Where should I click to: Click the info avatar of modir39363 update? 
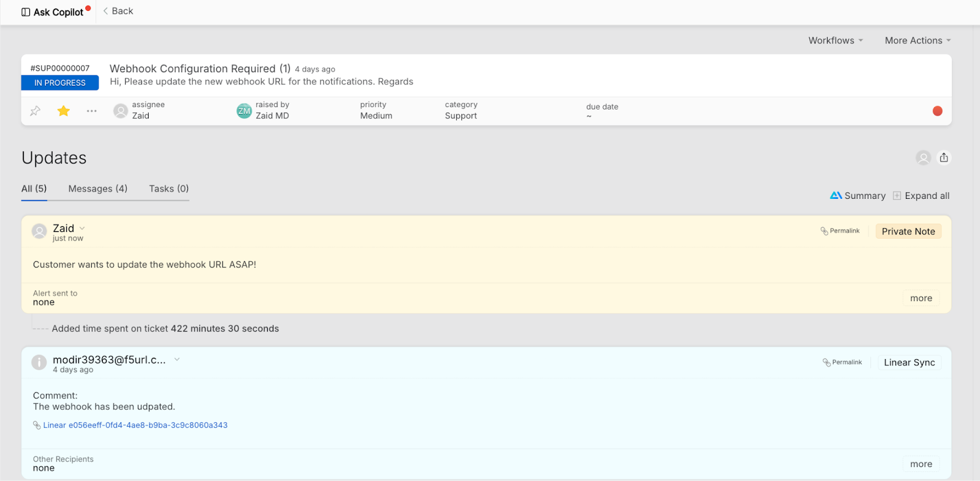pyautogui.click(x=39, y=362)
